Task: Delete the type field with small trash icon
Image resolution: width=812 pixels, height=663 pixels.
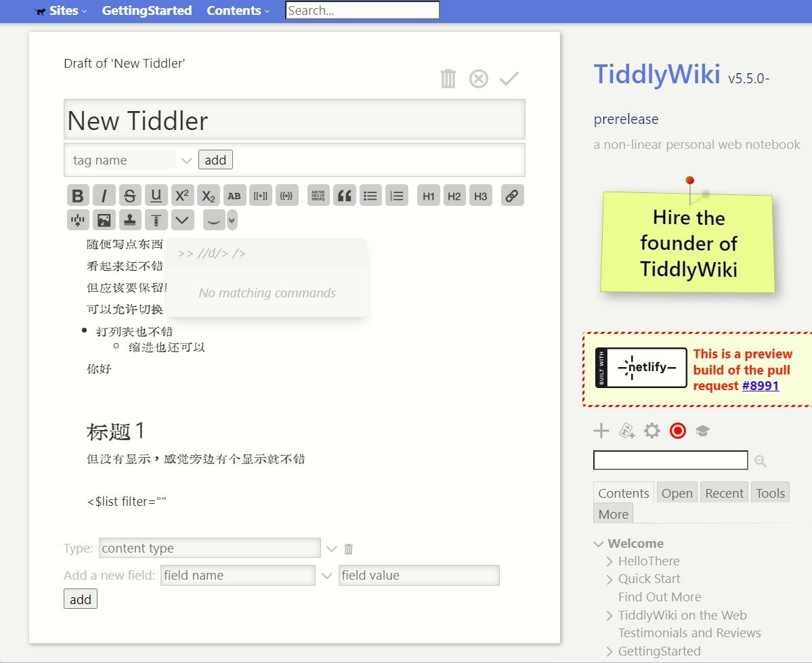Action: [349, 549]
